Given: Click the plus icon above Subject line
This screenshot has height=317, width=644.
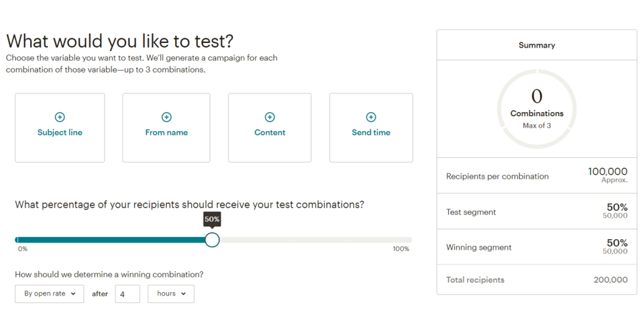Looking at the screenshot, I should (x=60, y=118).
